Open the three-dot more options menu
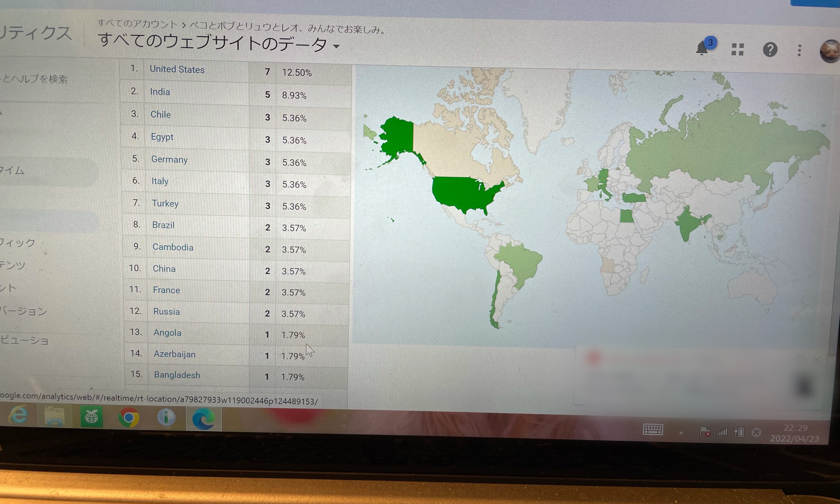 [x=799, y=50]
